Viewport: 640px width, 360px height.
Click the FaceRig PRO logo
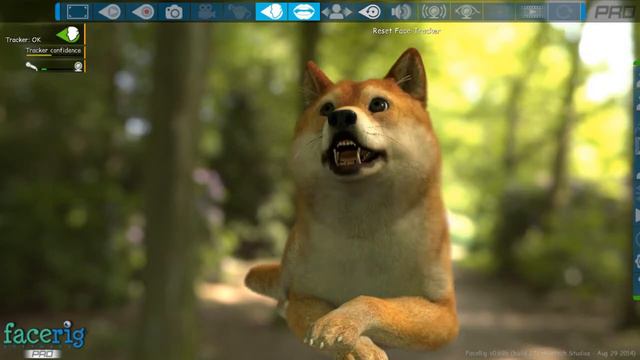point(44,339)
